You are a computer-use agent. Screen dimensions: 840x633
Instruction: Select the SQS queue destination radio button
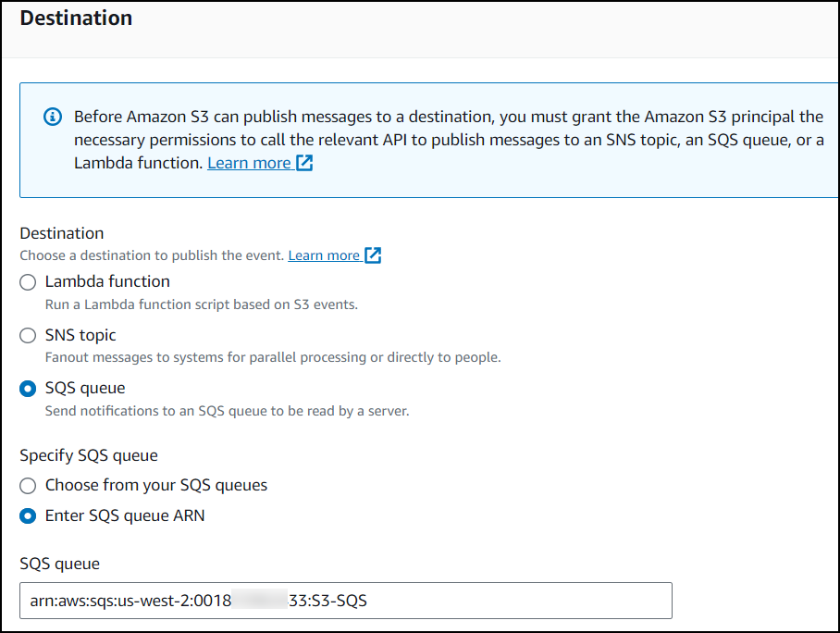[29, 389]
